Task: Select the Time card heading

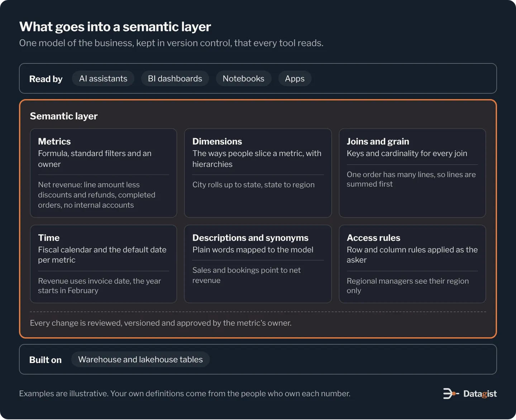Action: (x=49, y=238)
